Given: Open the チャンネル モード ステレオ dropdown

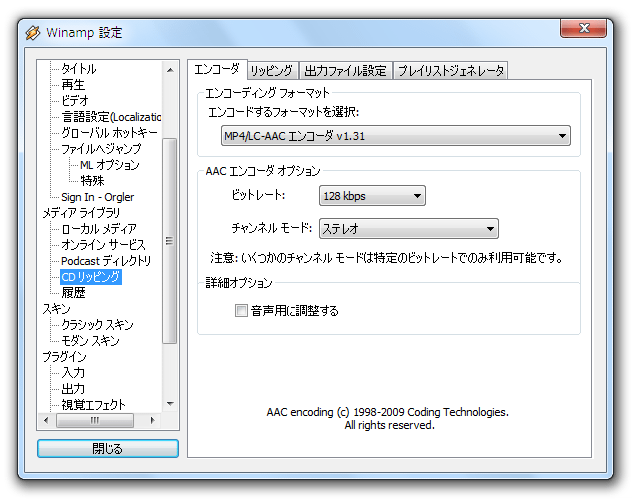Looking at the screenshot, I should 408,229.
